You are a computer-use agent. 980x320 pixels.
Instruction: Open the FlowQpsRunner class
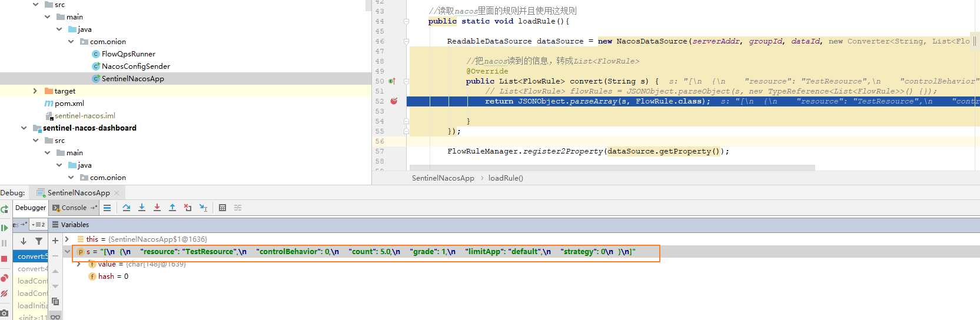128,54
